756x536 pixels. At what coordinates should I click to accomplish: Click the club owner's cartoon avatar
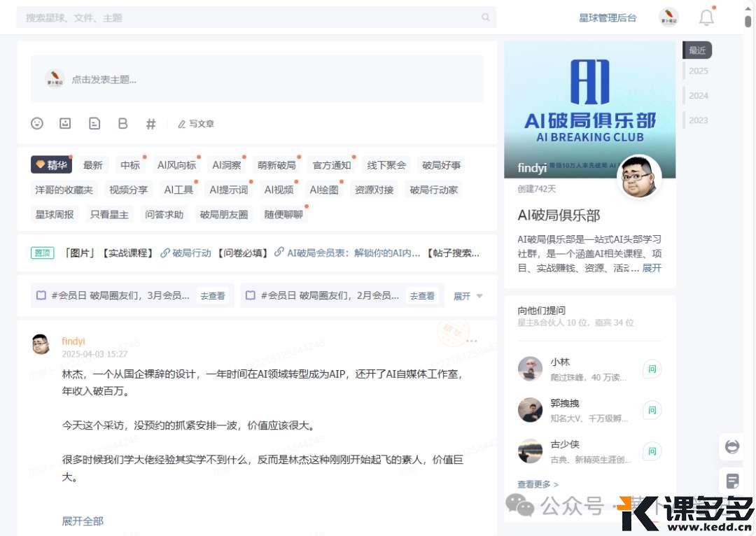639,177
